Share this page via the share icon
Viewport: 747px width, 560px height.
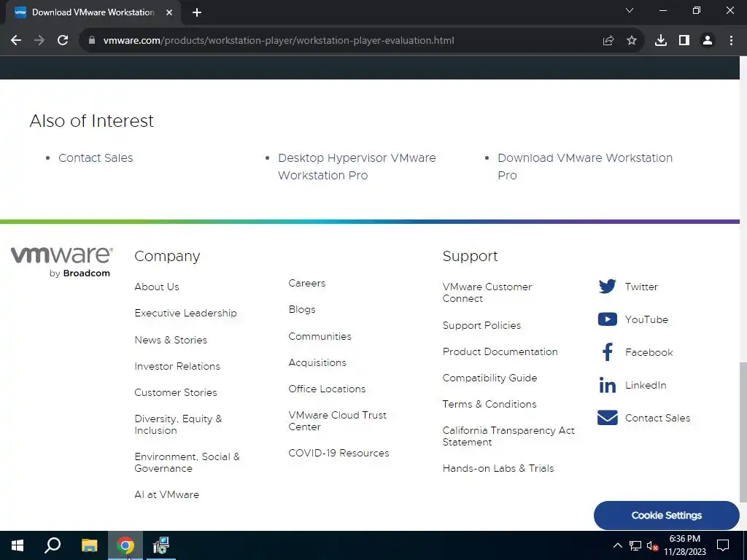608,41
